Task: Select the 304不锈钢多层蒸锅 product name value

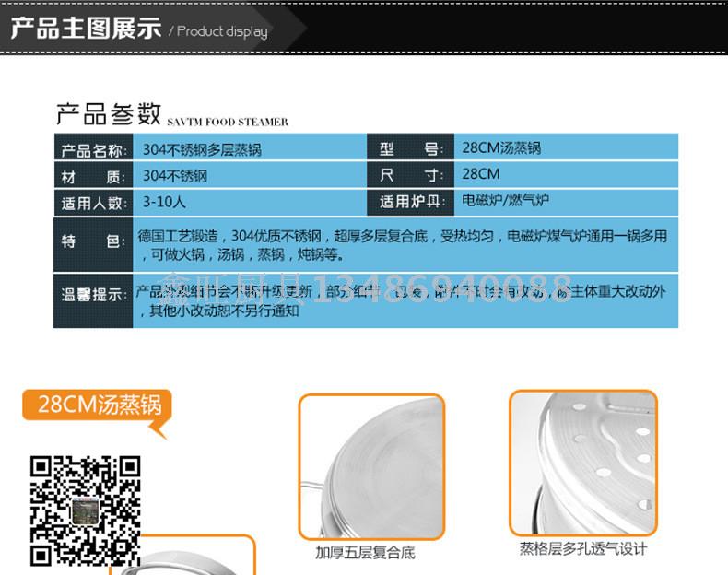Action: point(202,149)
